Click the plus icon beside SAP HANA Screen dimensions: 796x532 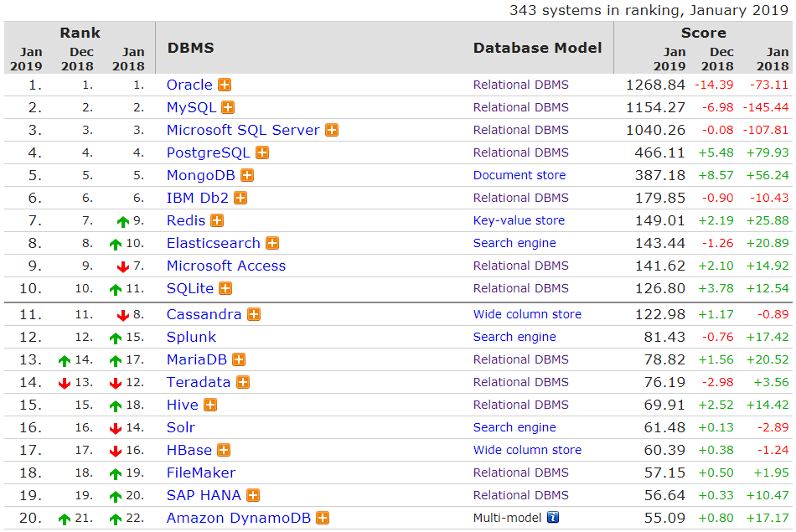click(x=253, y=495)
